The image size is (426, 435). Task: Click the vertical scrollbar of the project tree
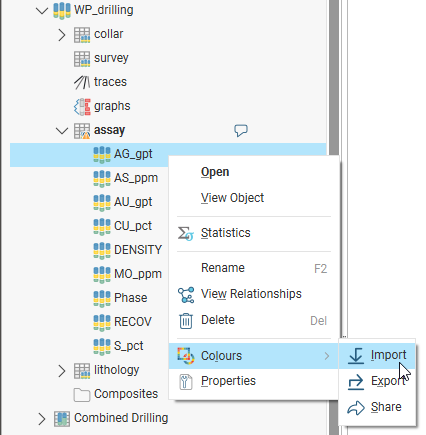pos(334,217)
